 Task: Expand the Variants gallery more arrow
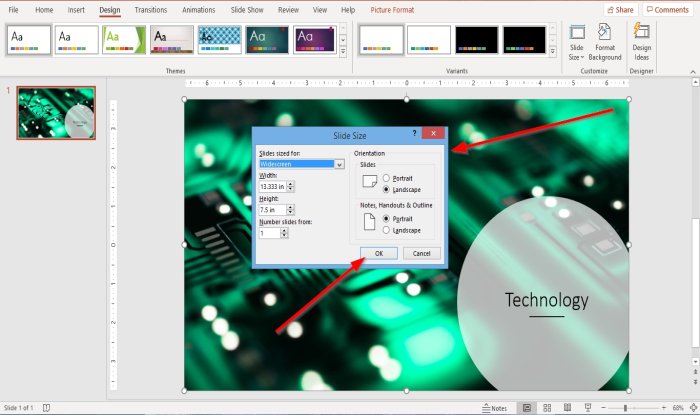(553, 52)
